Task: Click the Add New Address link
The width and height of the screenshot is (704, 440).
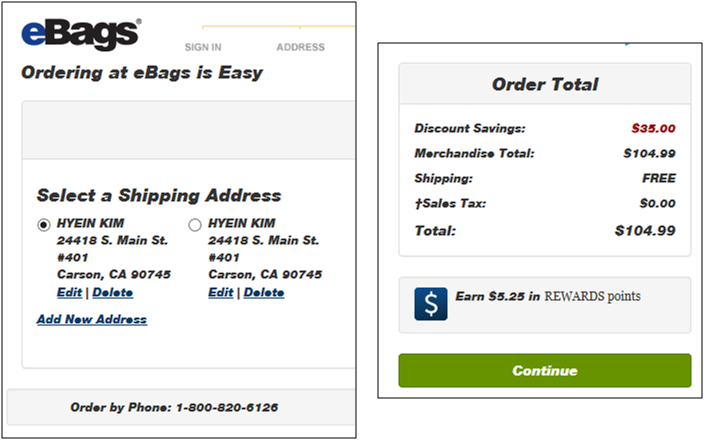Action: click(92, 320)
